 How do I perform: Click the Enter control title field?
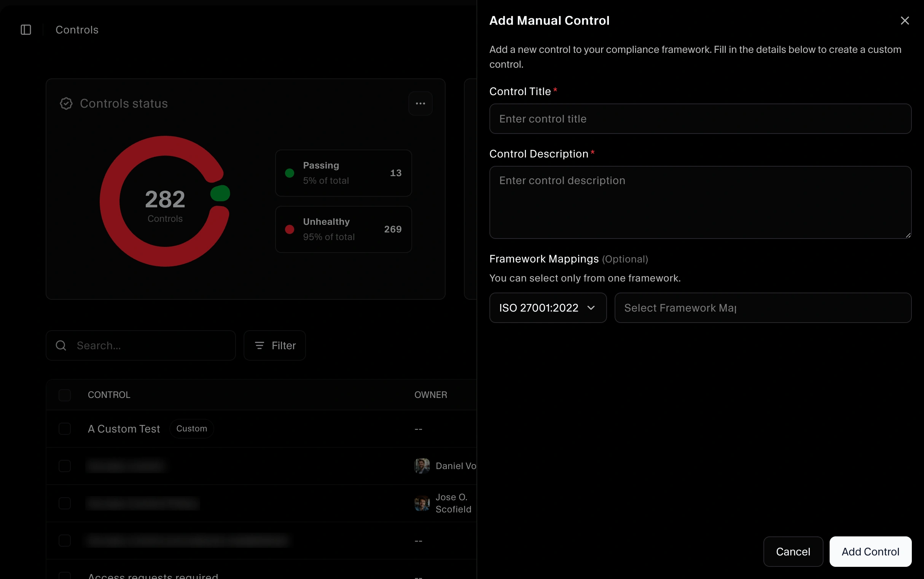699,119
